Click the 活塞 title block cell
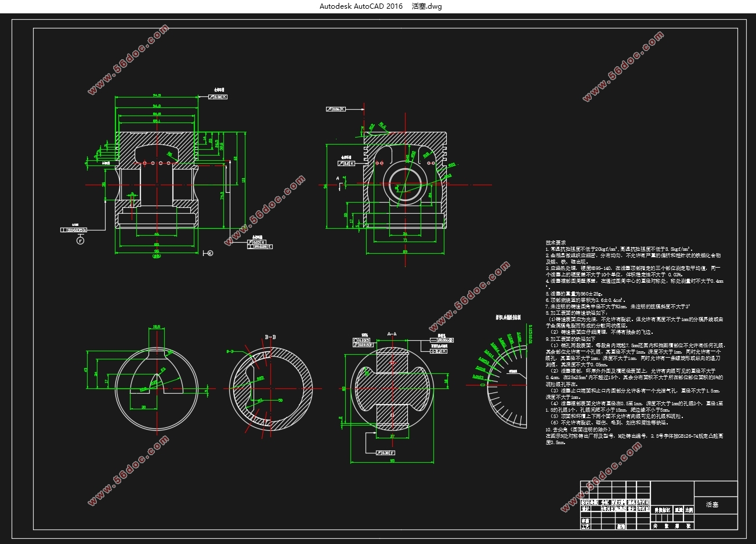 712,505
